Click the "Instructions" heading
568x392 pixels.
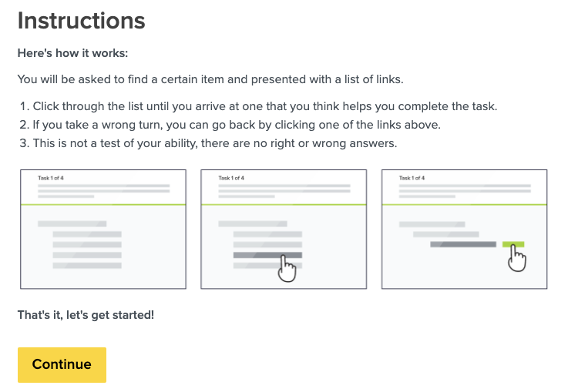click(x=81, y=21)
